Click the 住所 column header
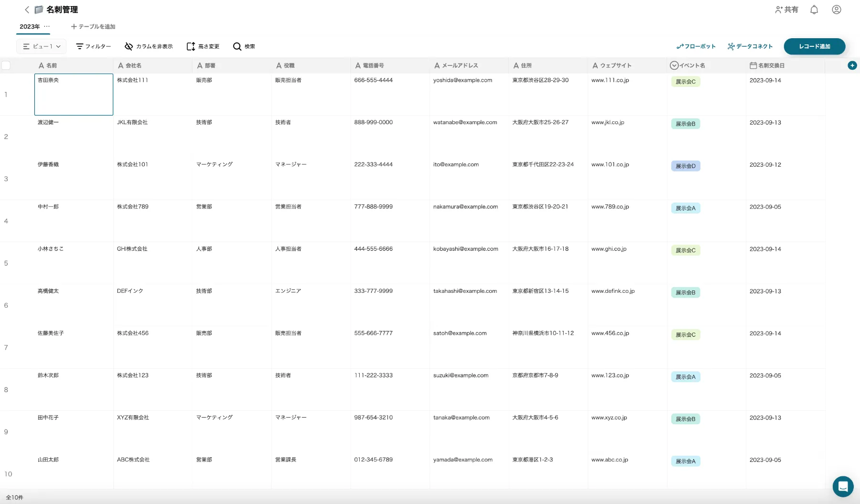860x504 pixels. (548, 65)
